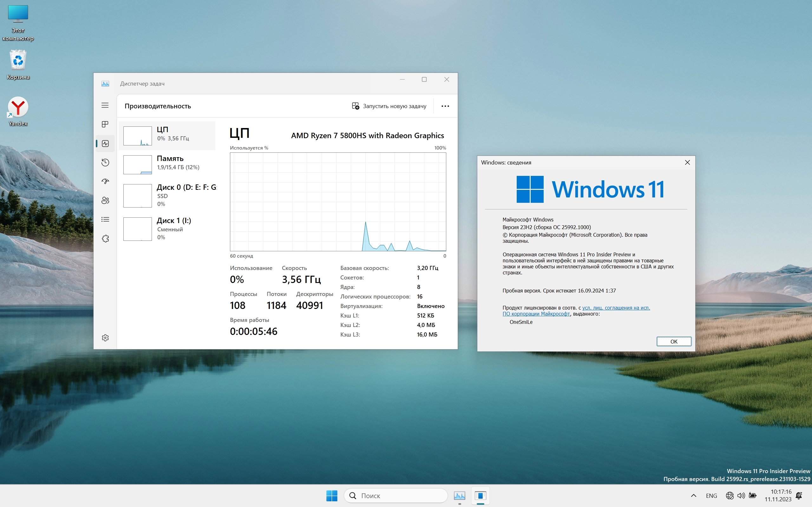This screenshot has width=812, height=507.
Task: Select the Память performance item
Action: pos(169,163)
